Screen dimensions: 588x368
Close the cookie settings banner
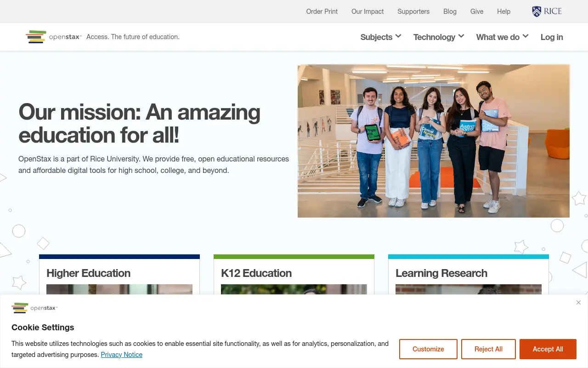[x=578, y=302]
